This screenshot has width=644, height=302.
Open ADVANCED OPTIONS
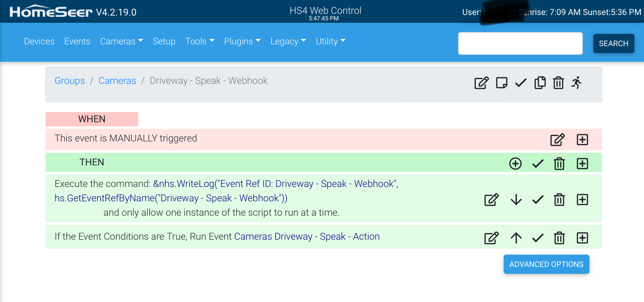click(x=546, y=264)
